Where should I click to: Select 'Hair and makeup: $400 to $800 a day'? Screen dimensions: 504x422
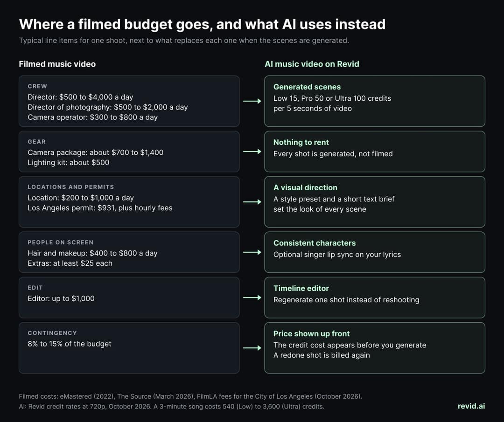[x=92, y=253]
